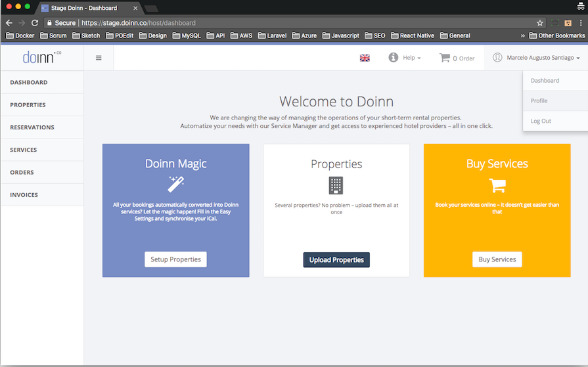Click the Properties card heading
The image size is (588, 367).
coord(336,164)
